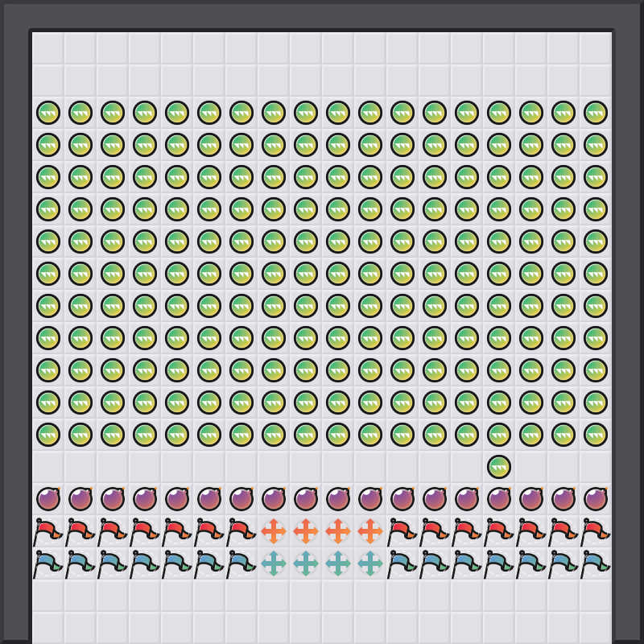Click the lone green ball below the grid
This screenshot has width=644, height=644.
coord(499,467)
